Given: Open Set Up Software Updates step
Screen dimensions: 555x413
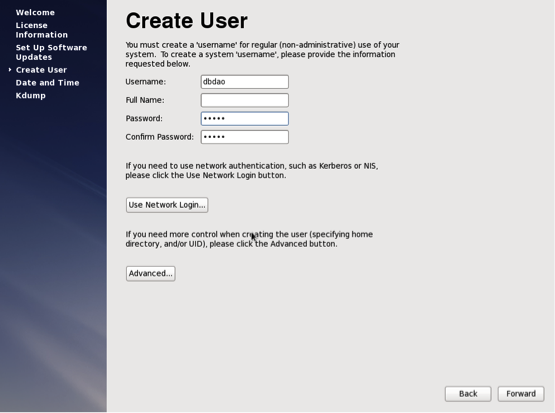Looking at the screenshot, I should (51, 52).
